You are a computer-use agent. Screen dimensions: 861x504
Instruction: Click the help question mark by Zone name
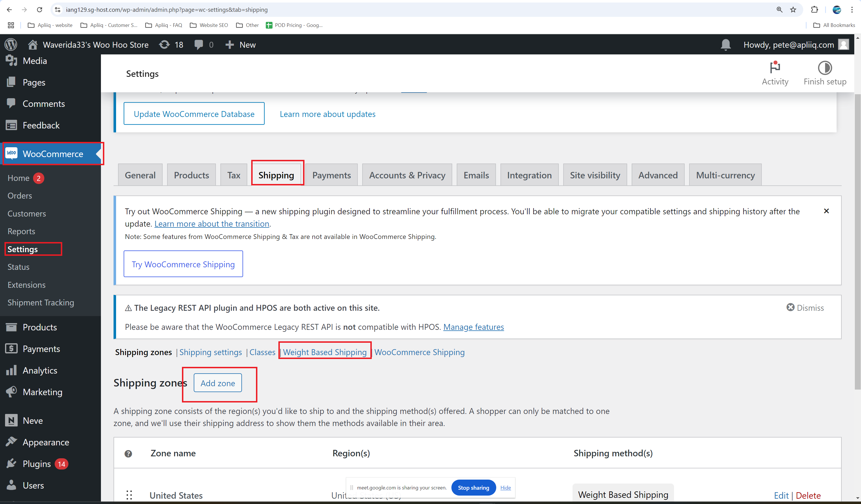[128, 454]
